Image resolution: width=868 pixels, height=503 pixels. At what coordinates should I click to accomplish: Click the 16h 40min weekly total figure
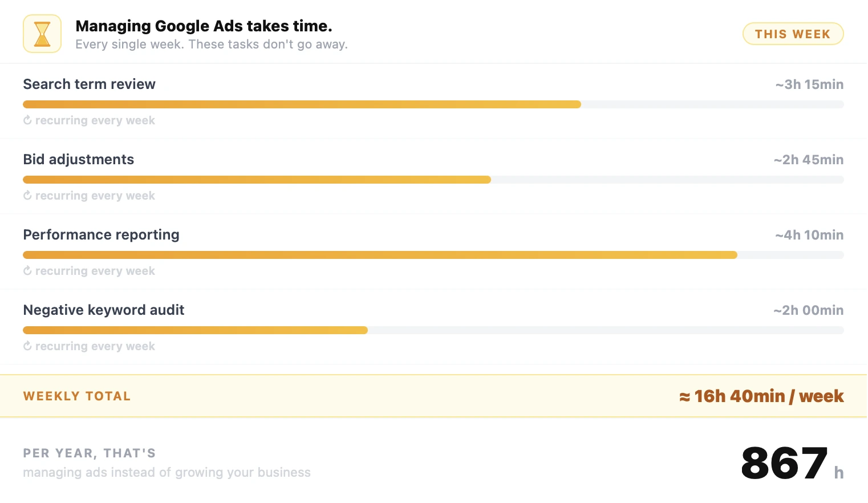coord(761,395)
